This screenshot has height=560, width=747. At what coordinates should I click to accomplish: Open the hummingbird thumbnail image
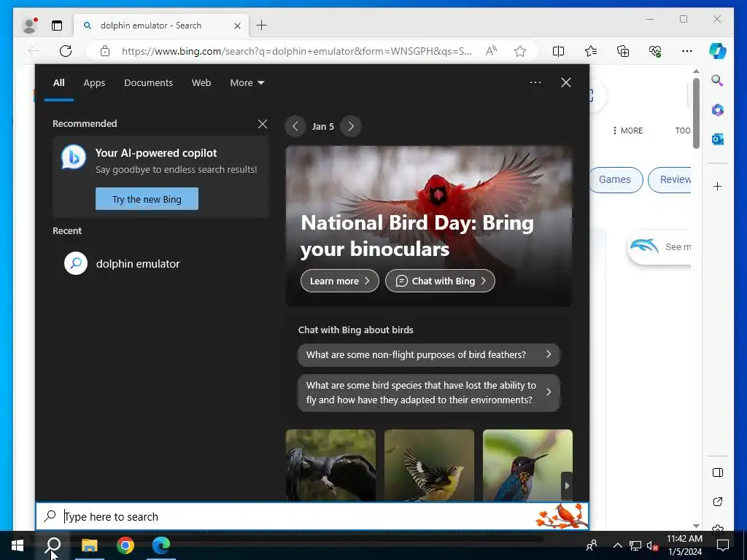click(527, 465)
